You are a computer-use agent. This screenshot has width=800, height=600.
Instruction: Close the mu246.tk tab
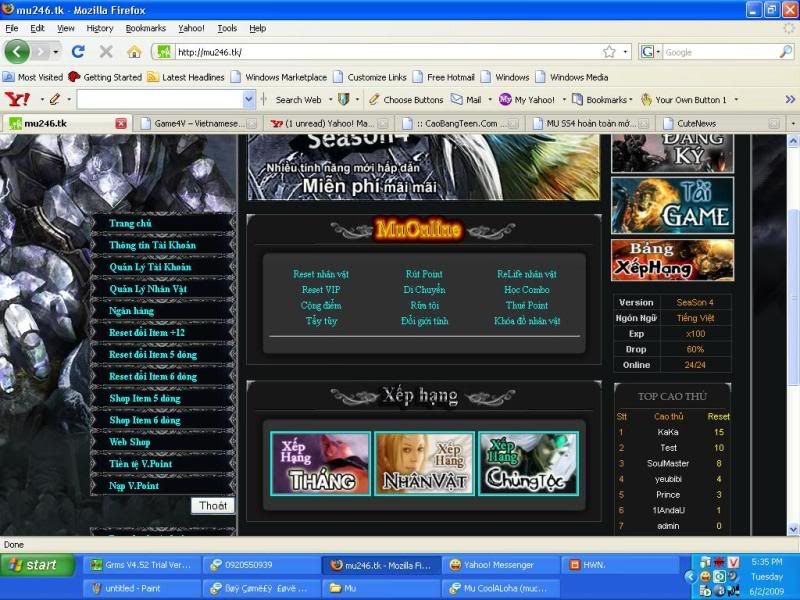[121, 123]
